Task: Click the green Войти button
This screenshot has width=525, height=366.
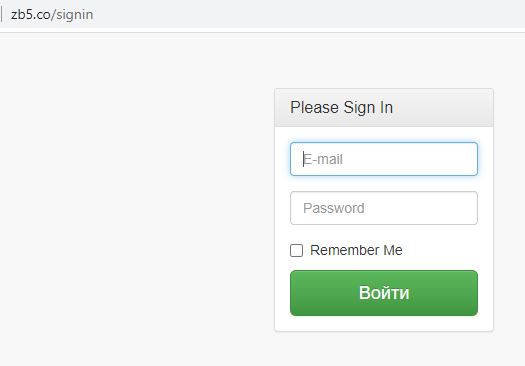Action: [x=384, y=293]
